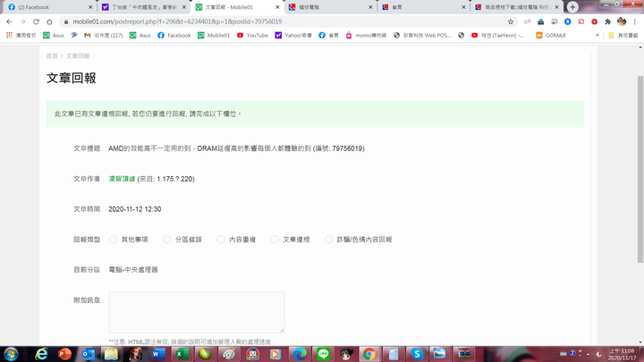This screenshot has width=644, height=362.
Task: Open WinRAR from the taskbar
Action: [x=464, y=354]
